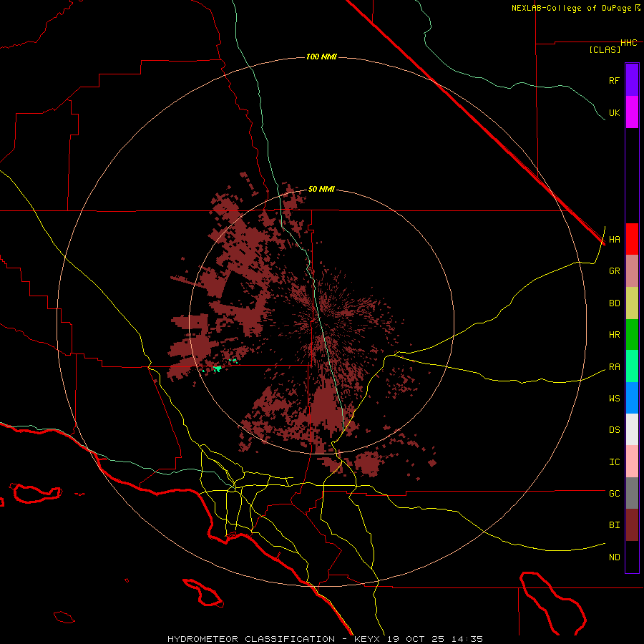The image size is (644, 644).
Task: Click the BI brown legend swatch
Action: tap(632, 525)
